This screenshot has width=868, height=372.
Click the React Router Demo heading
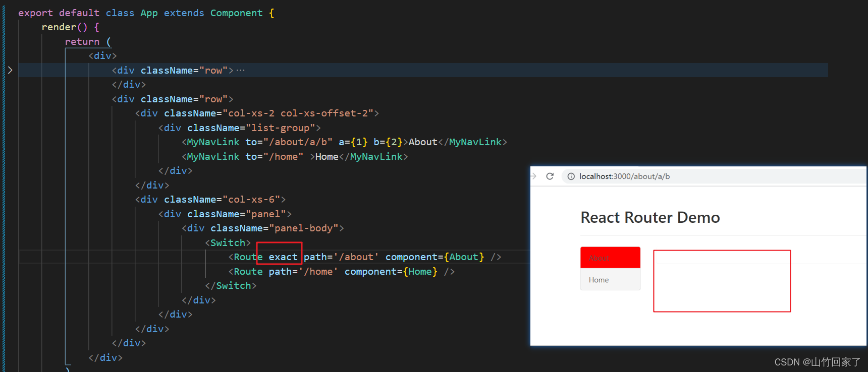click(650, 217)
